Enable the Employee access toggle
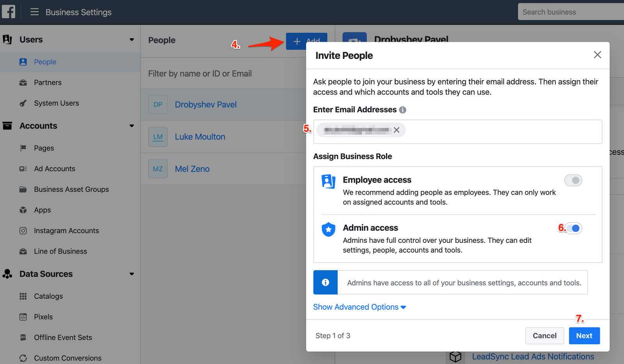Screen dimensions: 624x364 click(573, 180)
